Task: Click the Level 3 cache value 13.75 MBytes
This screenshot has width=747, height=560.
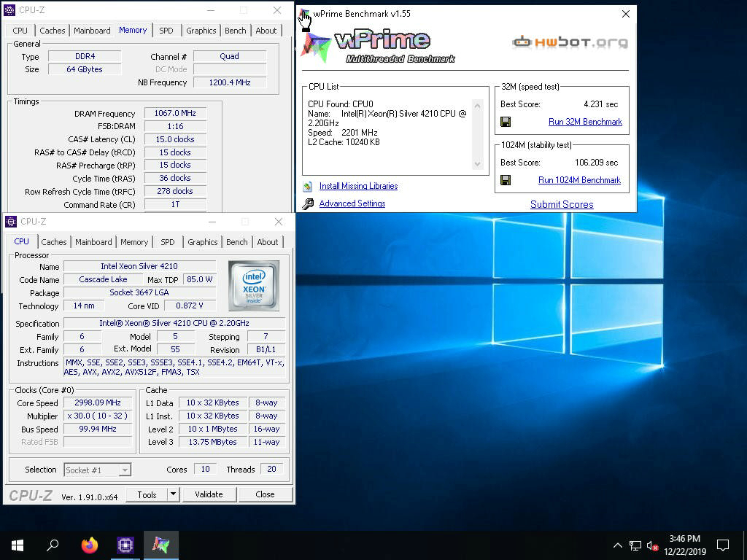Action: click(x=212, y=442)
